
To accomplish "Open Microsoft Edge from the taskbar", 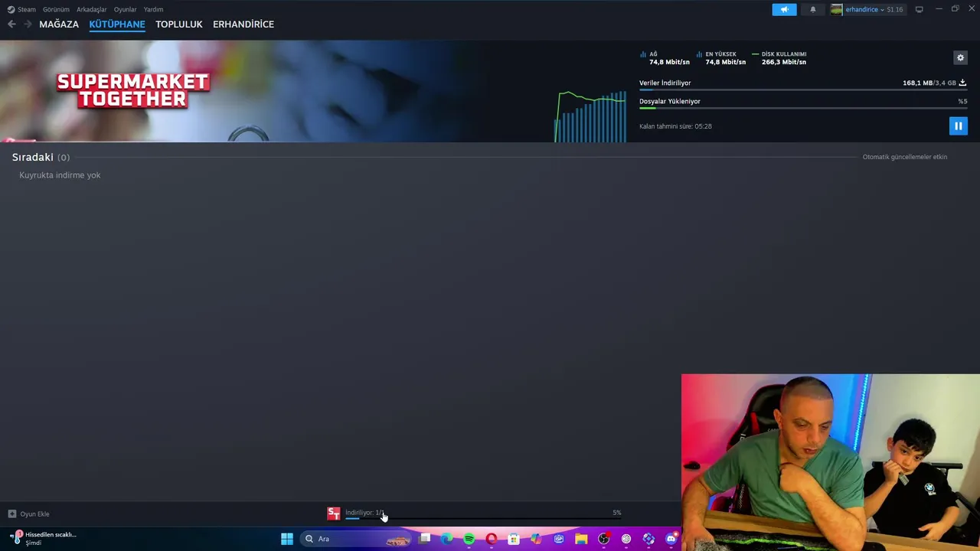I will coord(447,539).
